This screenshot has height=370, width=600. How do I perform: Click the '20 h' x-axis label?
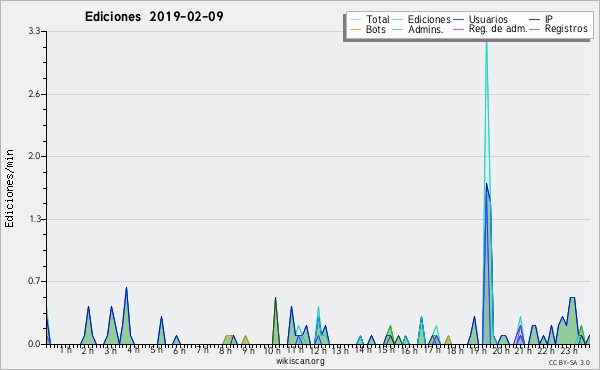[501, 351]
